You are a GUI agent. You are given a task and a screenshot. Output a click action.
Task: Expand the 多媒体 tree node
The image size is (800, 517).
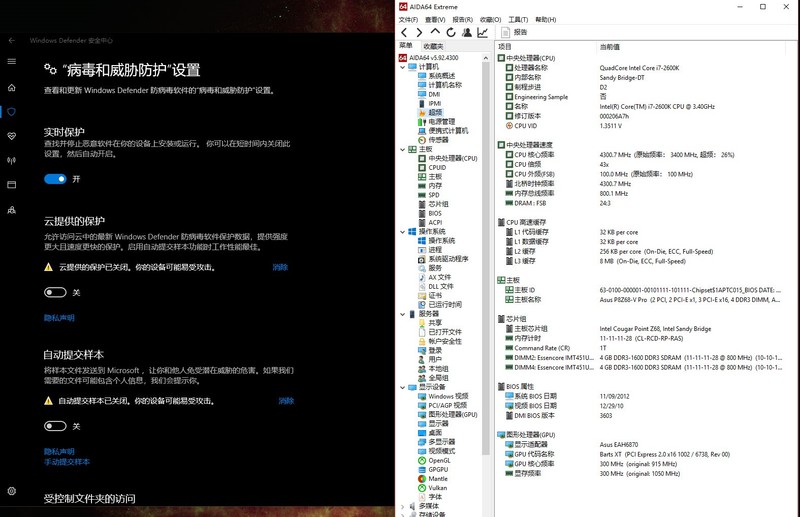pos(403,506)
